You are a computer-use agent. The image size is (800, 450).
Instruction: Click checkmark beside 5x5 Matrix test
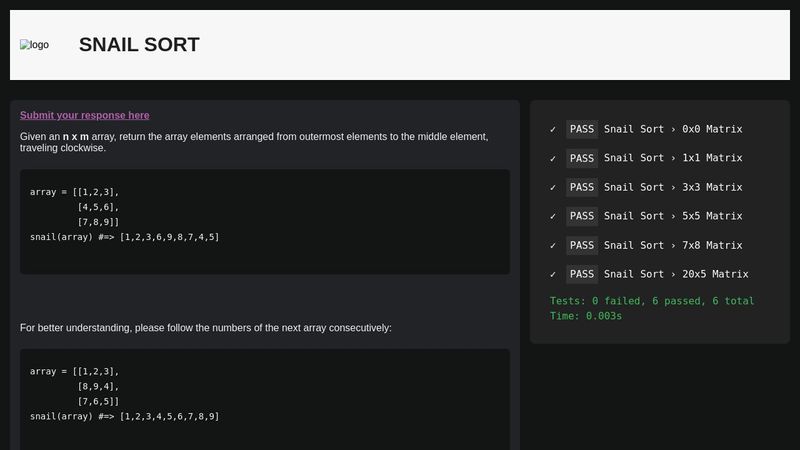pyautogui.click(x=553, y=216)
